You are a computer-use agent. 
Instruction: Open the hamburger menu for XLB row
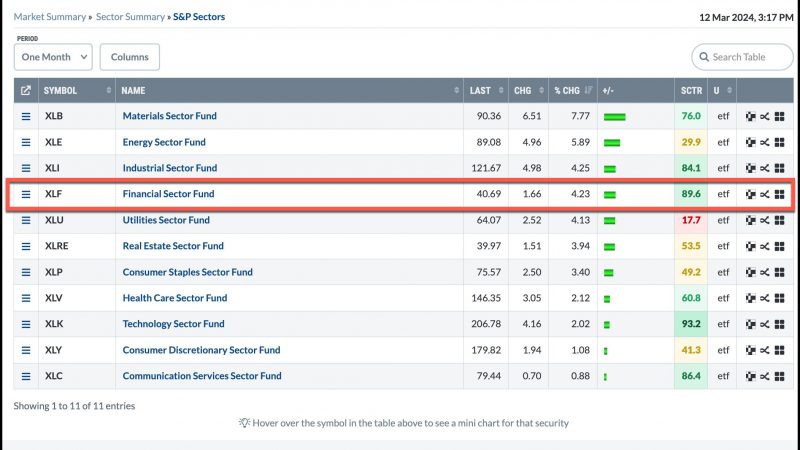(26, 116)
